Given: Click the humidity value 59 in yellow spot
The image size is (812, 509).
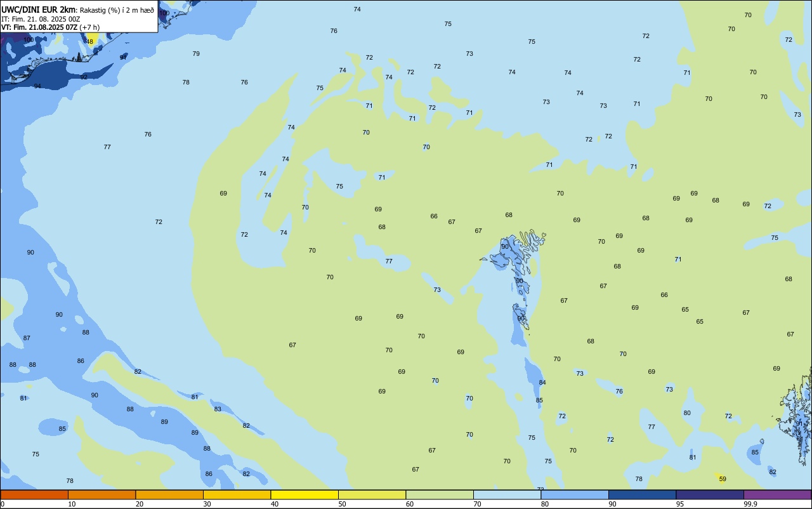Looking at the screenshot, I should click(723, 479).
